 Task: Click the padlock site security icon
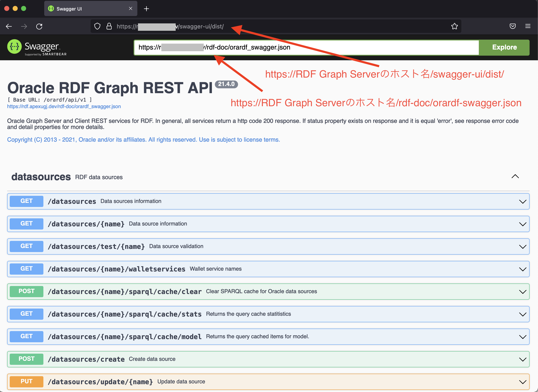pos(109,26)
